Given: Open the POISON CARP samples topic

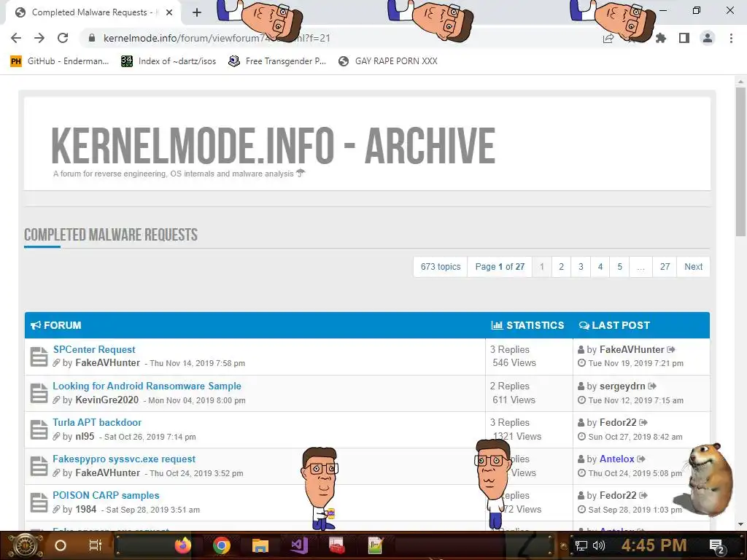Looking at the screenshot, I should (x=106, y=495).
